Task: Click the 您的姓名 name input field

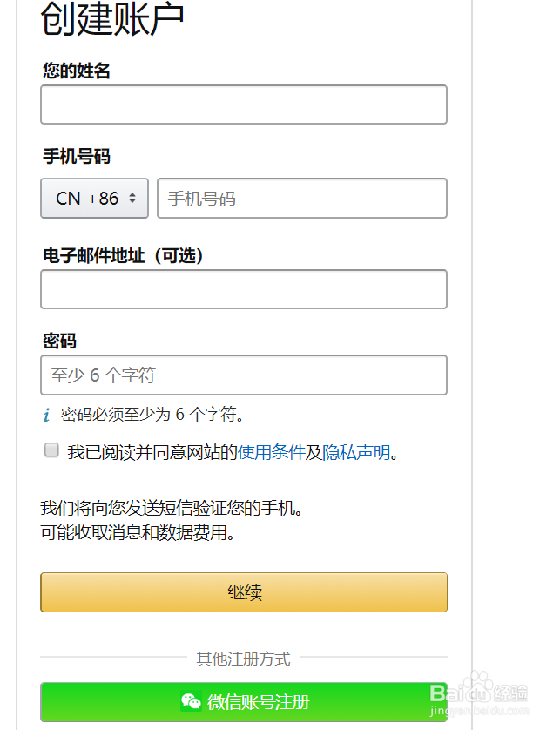Action: pyautogui.click(x=244, y=105)
